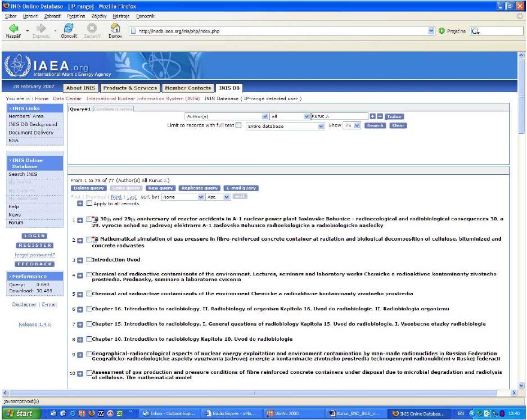Select checkbox for record 5
Image resolution: width=527 pixels, height=420 pixels.
[x=89, y=293]
